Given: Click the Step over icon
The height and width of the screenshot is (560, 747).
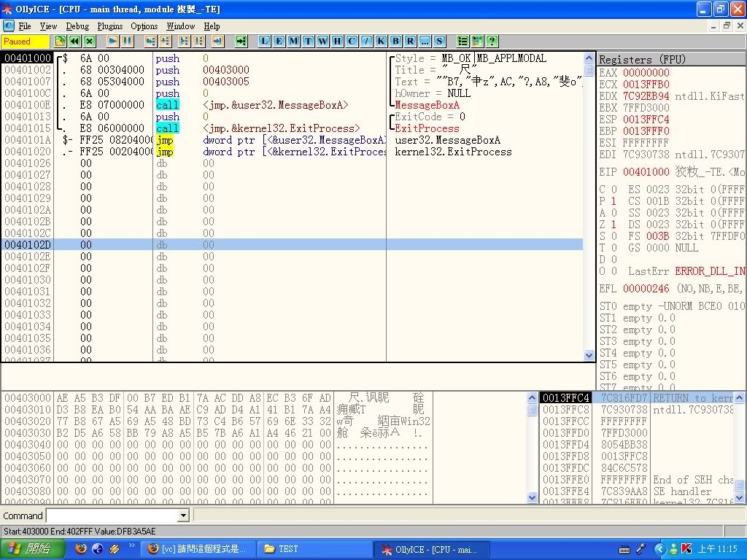Looking at the screenshot, I should point(166,42).
